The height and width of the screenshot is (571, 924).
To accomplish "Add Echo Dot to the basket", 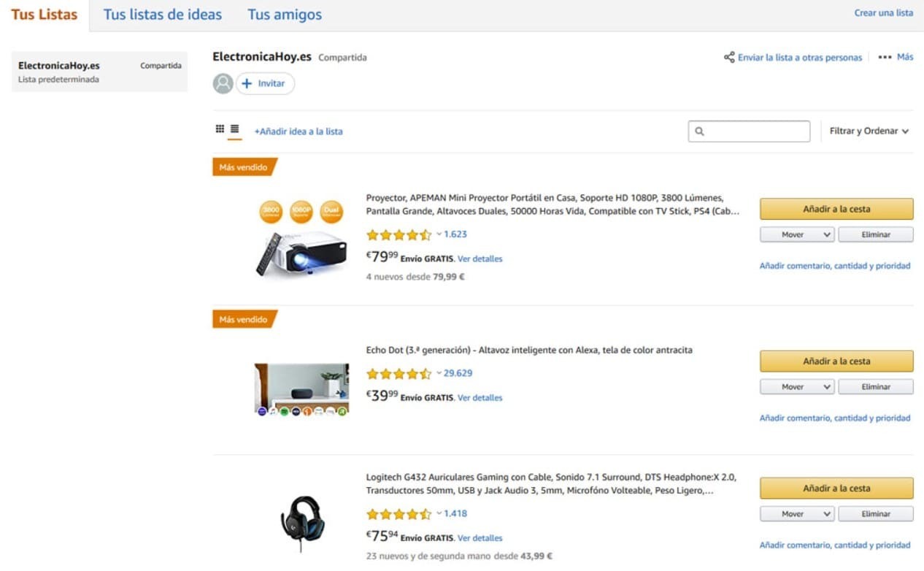I will coord(836,361).
